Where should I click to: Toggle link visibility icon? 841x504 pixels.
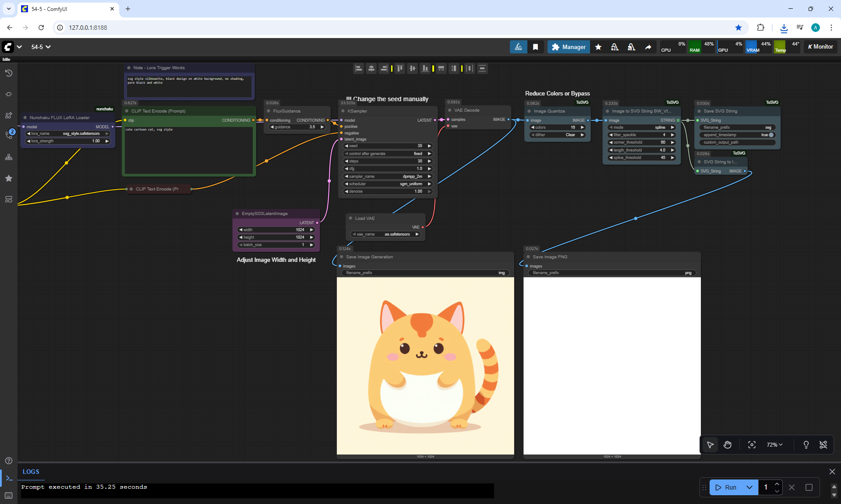click(823, 445)
